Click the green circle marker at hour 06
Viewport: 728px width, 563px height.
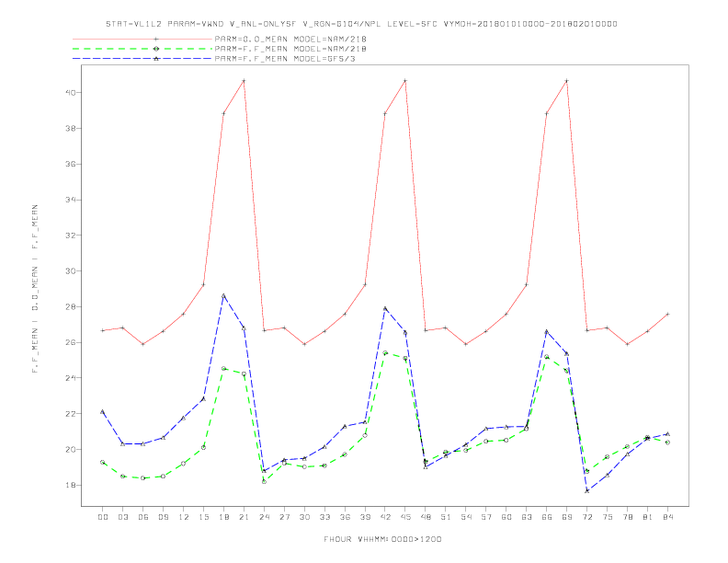[143, 478]
